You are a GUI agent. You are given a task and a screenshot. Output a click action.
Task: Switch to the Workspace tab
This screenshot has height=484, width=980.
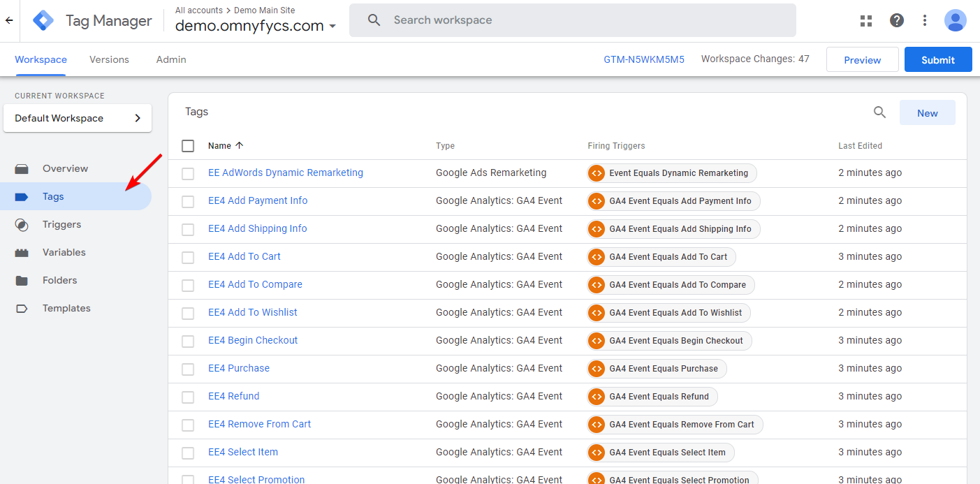point(41,59)
